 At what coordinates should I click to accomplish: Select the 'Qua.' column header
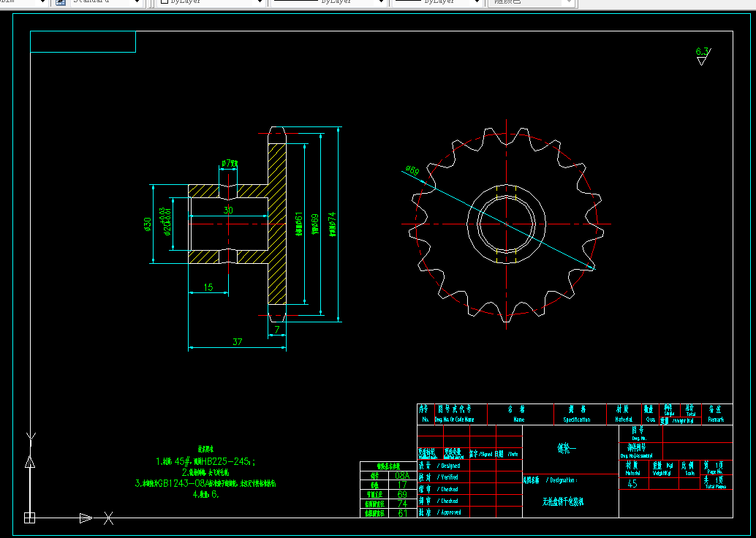651,420
